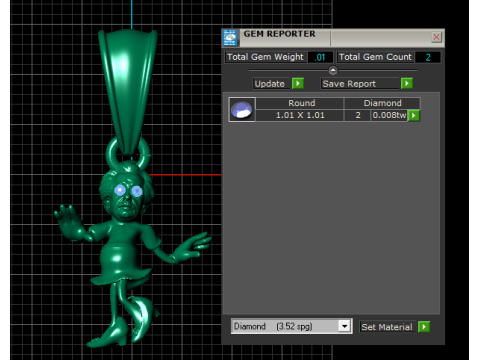Click the 1.01 X 1.01 size cell
The width and height of the screenshot is (480, 360).
(x=300, y=115)
